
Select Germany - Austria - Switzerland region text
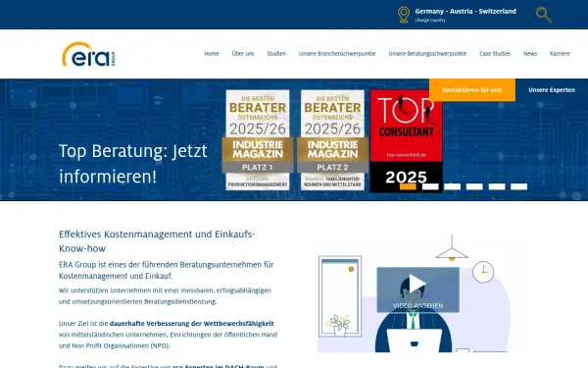click(x=465, y=11)
